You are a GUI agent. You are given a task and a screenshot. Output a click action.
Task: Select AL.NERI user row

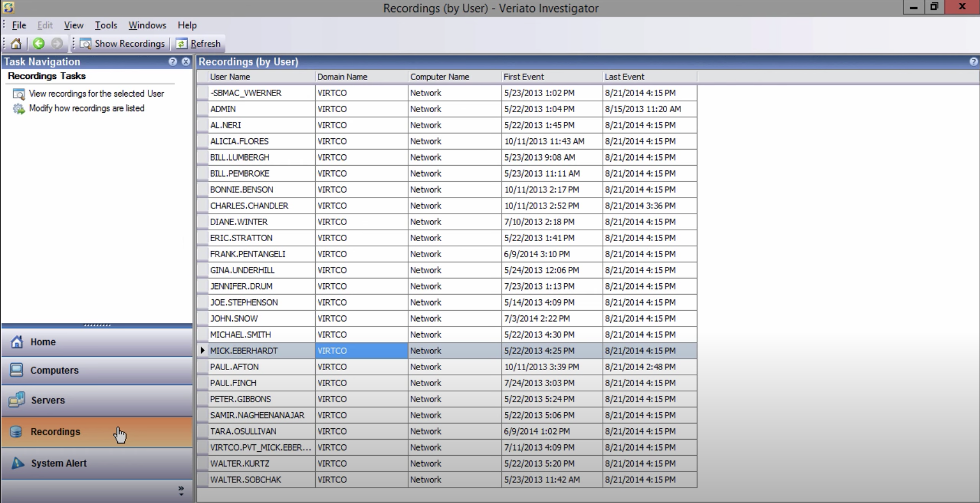click(447, 125)
